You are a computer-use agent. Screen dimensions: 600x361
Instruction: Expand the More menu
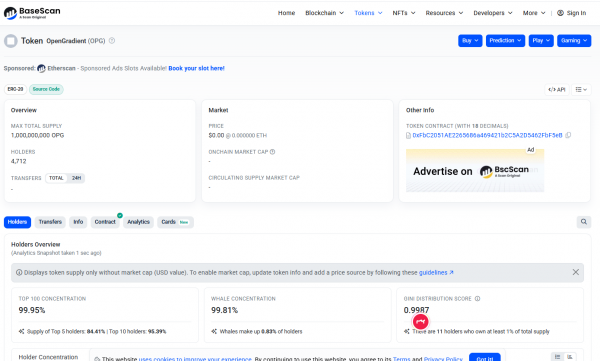534,13
